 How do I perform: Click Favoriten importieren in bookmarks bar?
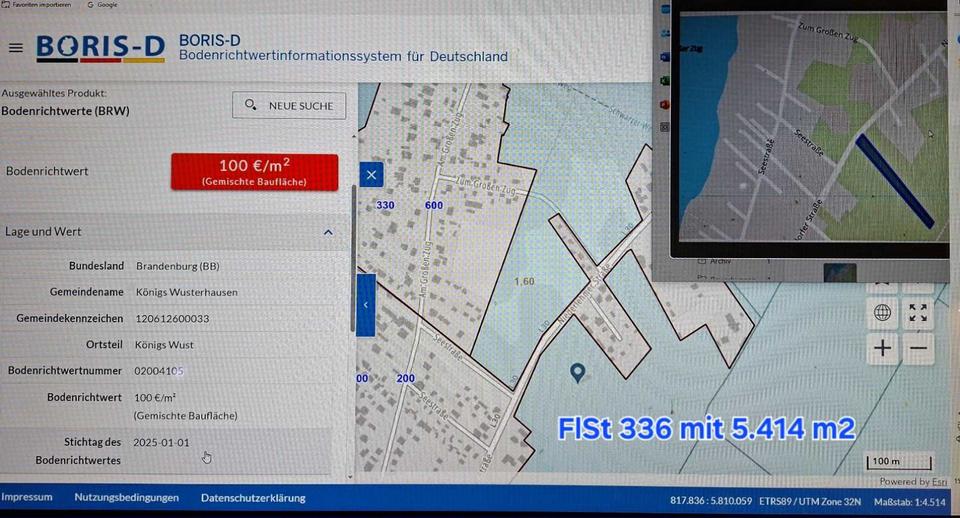tap(35, 5)
